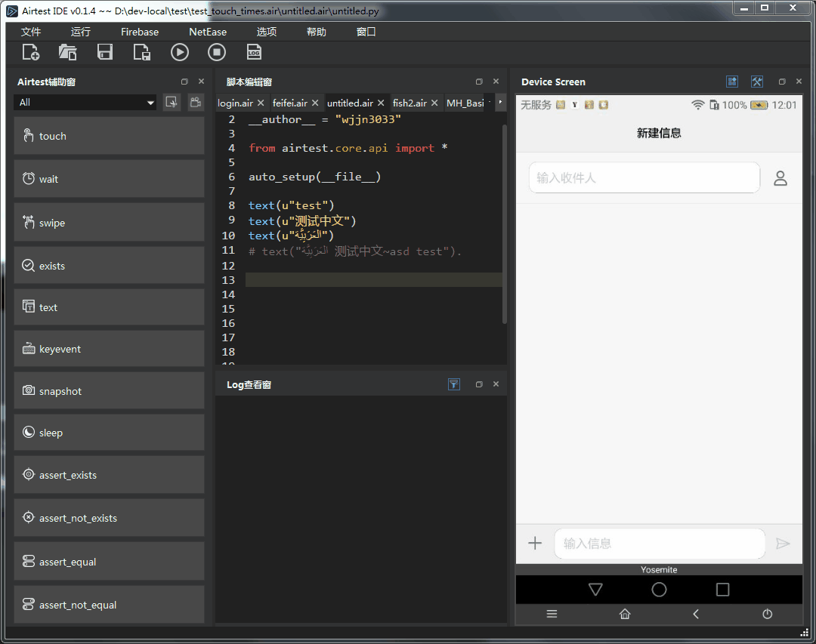
Task: Insert an assert_exists command
Action: click(x=109, y=475)
